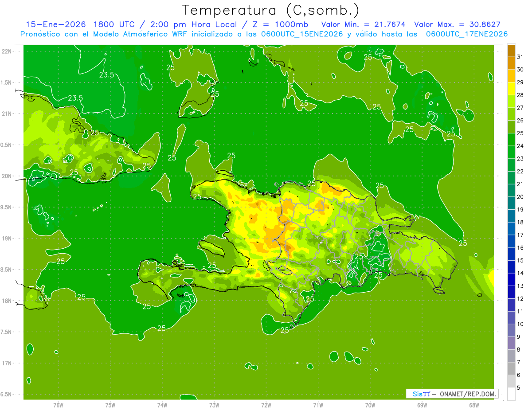Click the '72W' longitude axis label
This screenshot has height=411, width=532.
pos(266,405)
